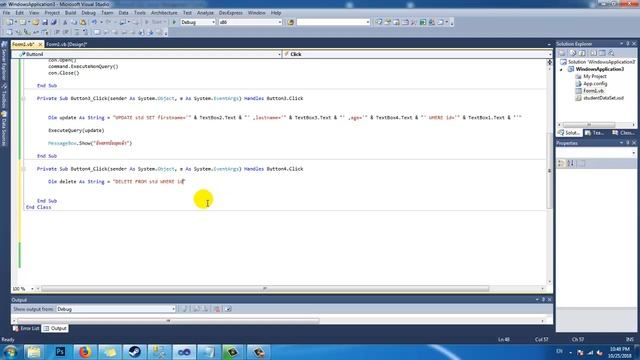Click the code editor horizontal scrollbar
This screenshot has width=640, height=360.
pyautogui.click(x=265, y=289)
